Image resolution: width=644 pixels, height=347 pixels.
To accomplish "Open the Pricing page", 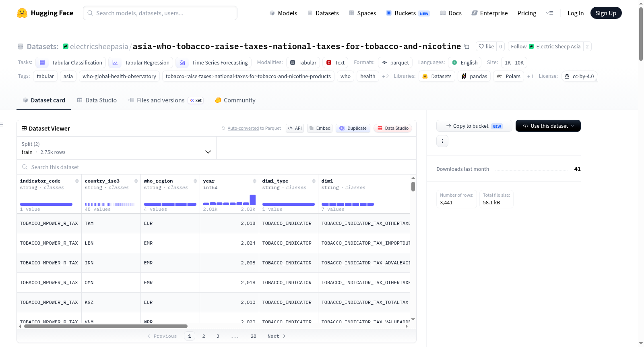I will [527, 13].
